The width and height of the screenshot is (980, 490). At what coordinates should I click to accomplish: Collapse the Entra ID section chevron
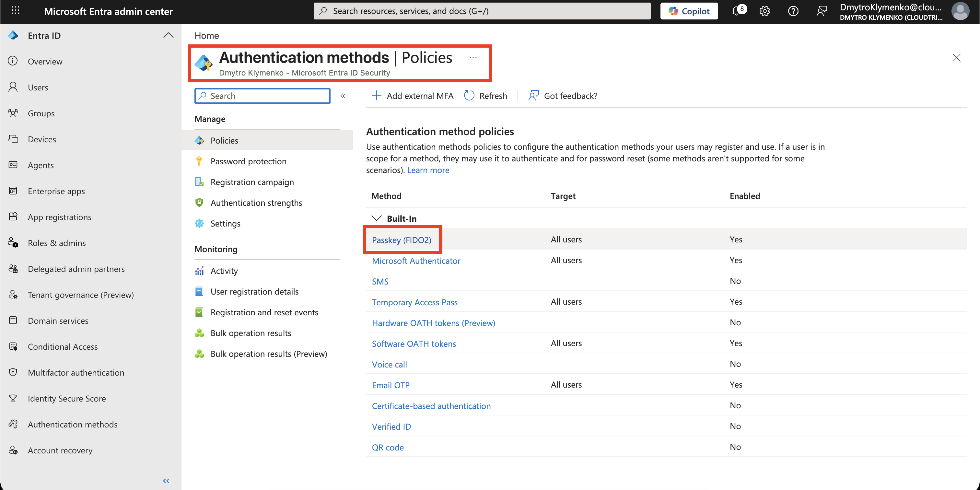(x=168, y=35)
